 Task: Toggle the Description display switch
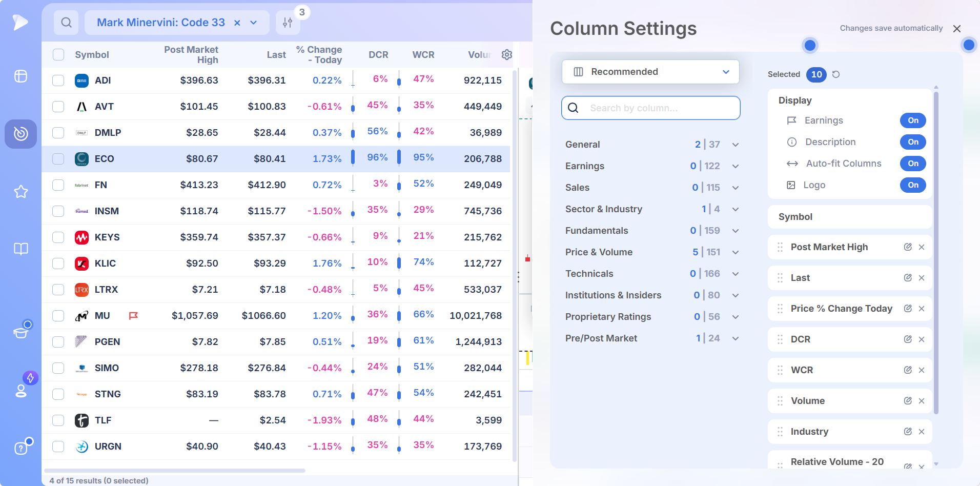click(x=913, y=142)
